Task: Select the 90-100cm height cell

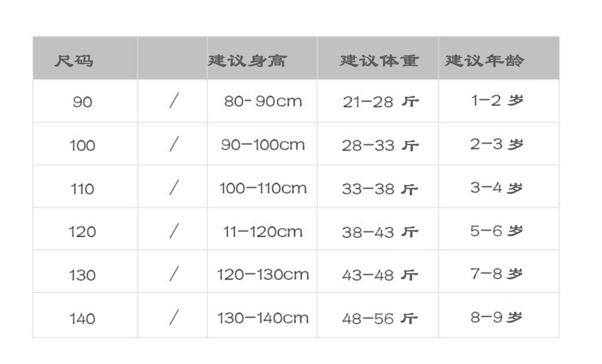Action: (263, 144)
